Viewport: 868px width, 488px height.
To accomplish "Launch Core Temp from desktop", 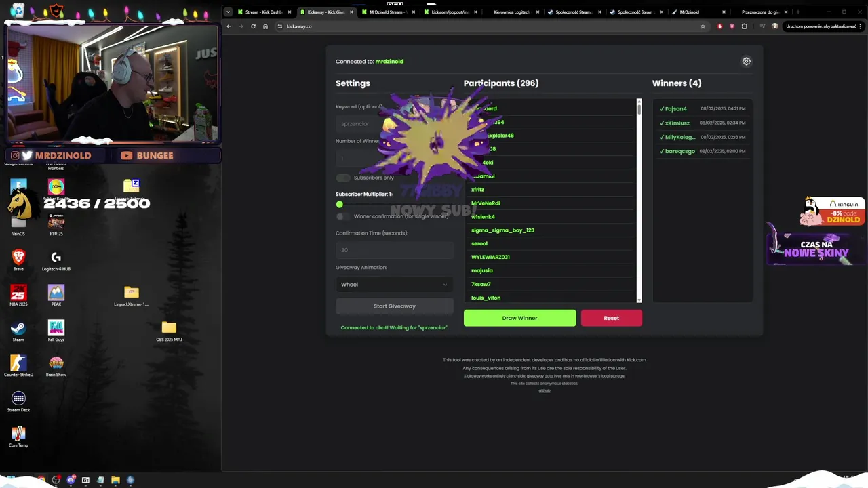I will 18,436.
